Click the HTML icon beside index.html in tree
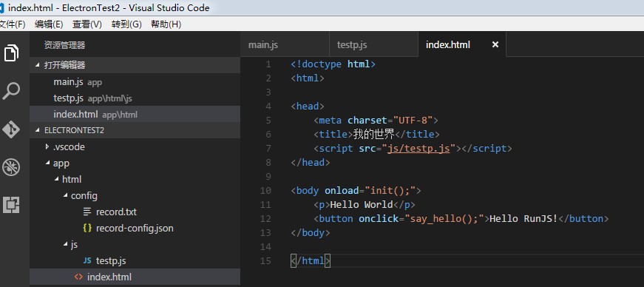The image size is (644, 287). point(78,277)
